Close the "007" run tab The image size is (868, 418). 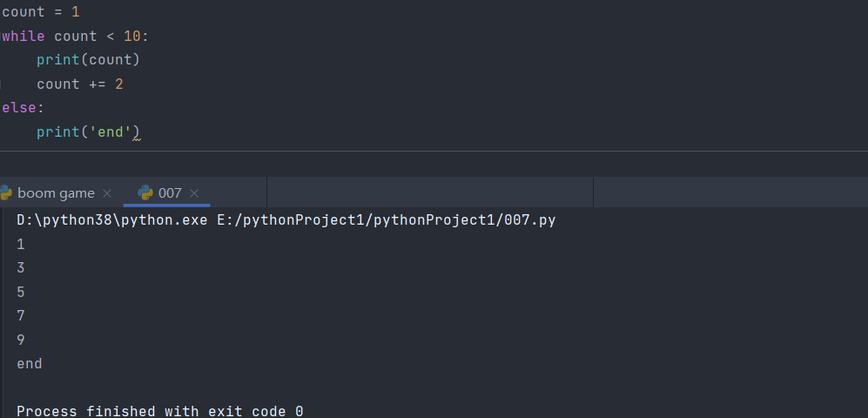click(x=194, y=193)
